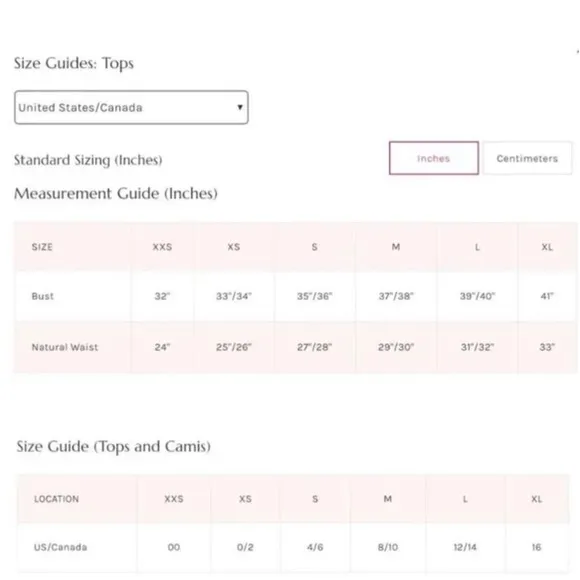Select the XS column header in measurement table
The height and width of the screenshot is (580, 580).
[234, 247]
